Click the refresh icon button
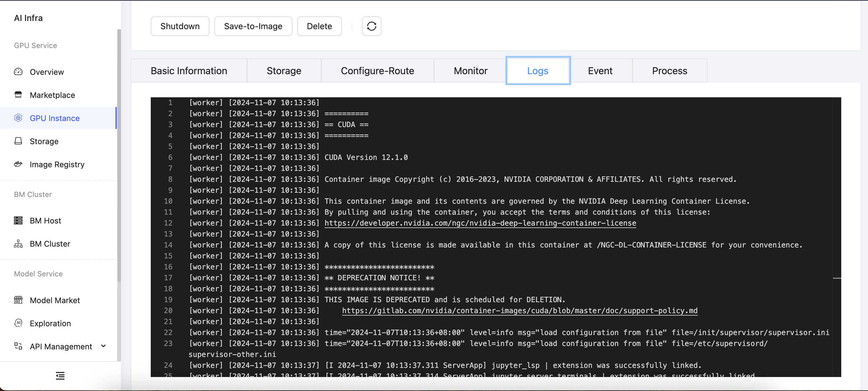The width and height of the screenshot is (868, 391). (x=371, y=26)
